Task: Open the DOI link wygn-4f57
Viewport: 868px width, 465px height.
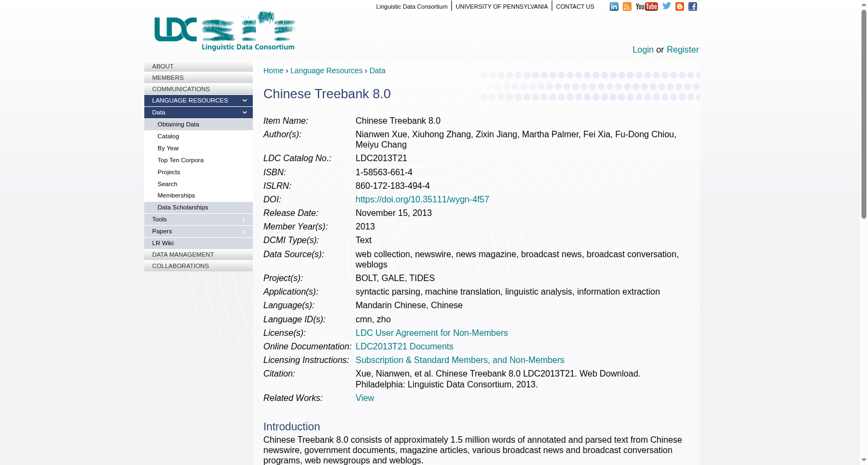Action: [422, 200]
